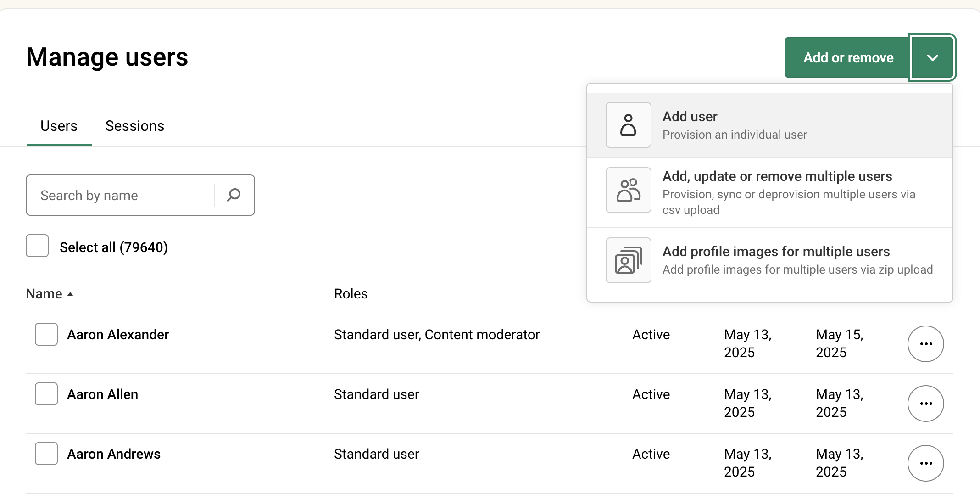Open the ellipsis menu for Aaron Allen
This screenshot has width=980, height=494.
(925, 403)
